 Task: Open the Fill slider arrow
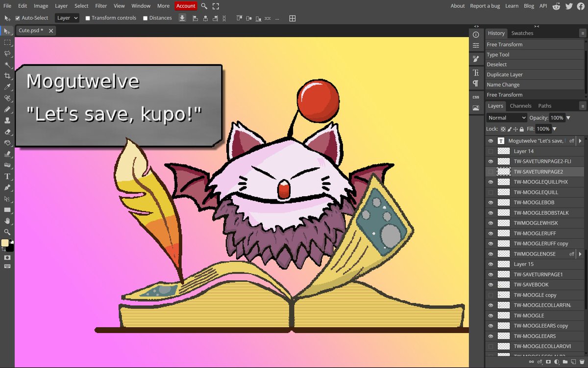(554, 129)
